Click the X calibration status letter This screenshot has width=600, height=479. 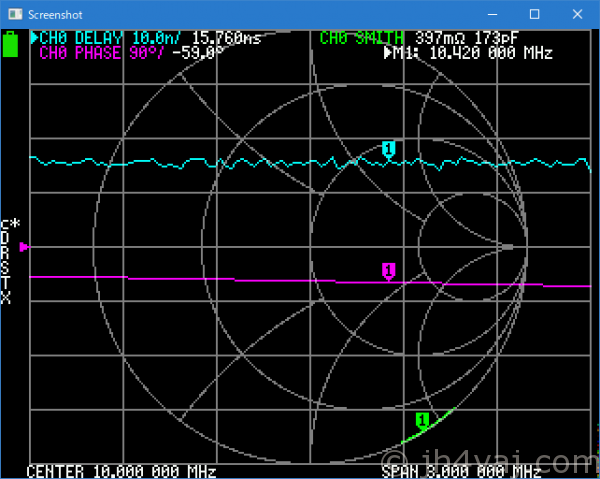[5, 298]
